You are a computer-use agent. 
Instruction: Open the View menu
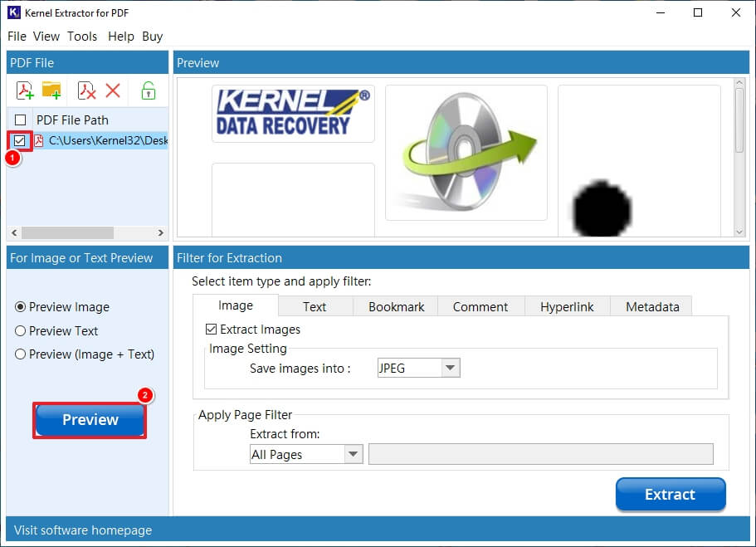pos(46,37)
